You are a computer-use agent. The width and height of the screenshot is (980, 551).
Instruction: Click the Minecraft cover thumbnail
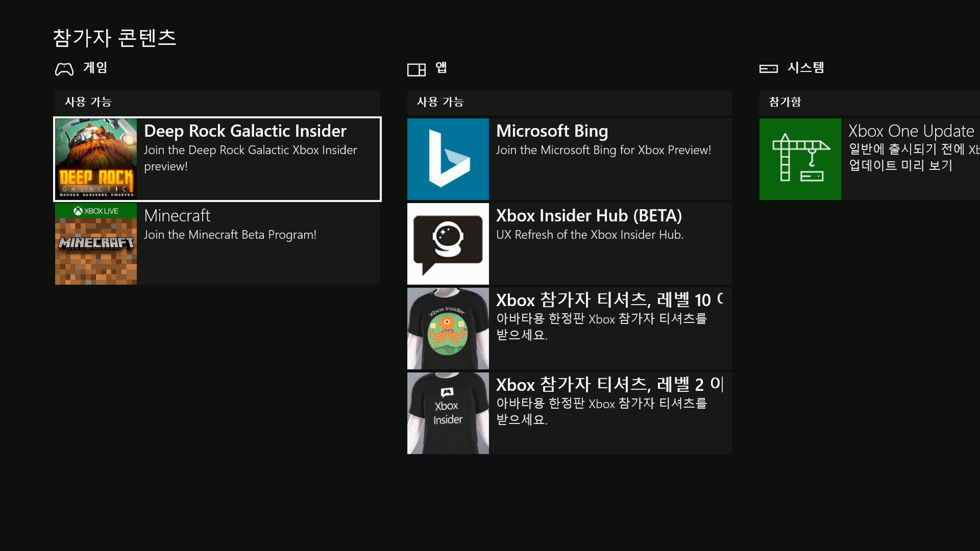coord(96,244)
